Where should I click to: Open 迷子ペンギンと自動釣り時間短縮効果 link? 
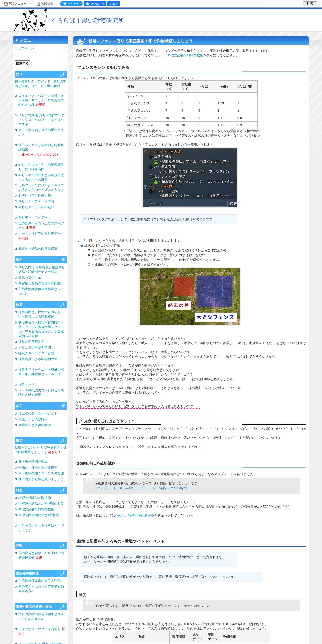[x=41, y=147]
